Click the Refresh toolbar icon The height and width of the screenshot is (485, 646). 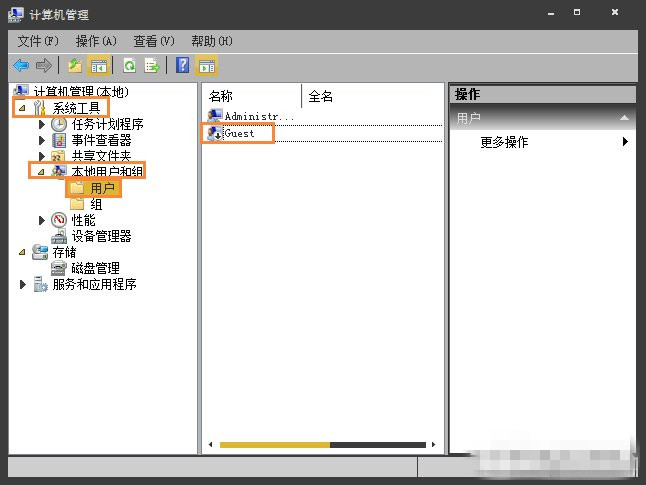click(129, 65)
